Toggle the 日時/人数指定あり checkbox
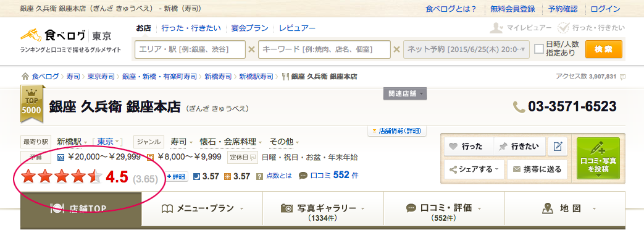Viewport: 644px width, 235px height. point(539,49)
